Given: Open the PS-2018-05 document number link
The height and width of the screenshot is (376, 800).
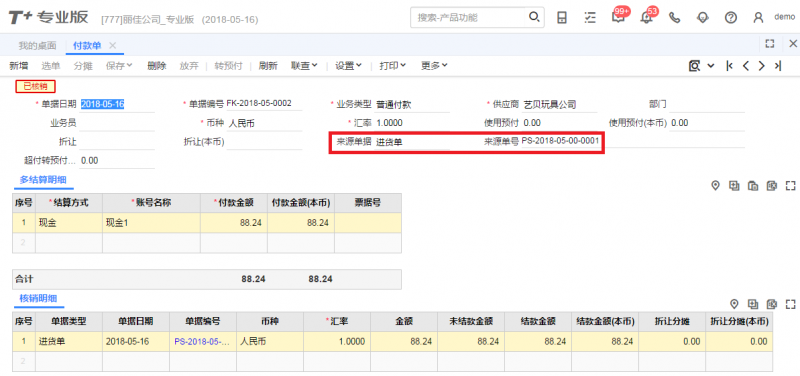Looking at the screenshot, I should tap(202, 341).
